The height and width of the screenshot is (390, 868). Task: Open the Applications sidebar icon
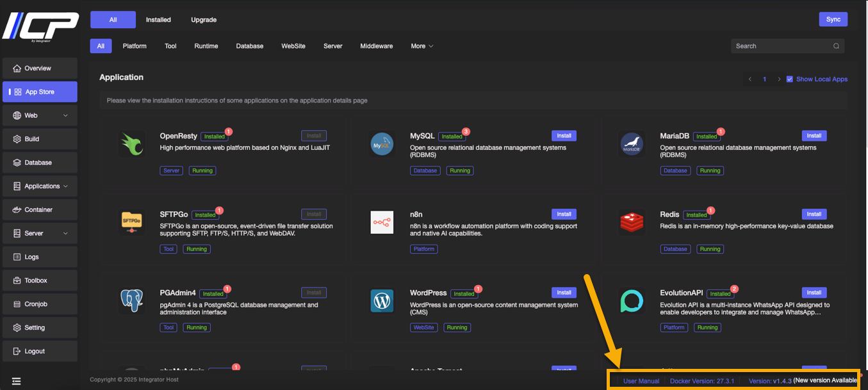[17, 186]
